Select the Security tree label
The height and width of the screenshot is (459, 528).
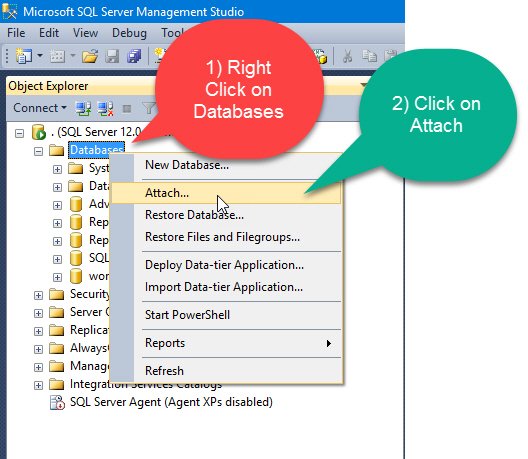click(x=89, y=294)
